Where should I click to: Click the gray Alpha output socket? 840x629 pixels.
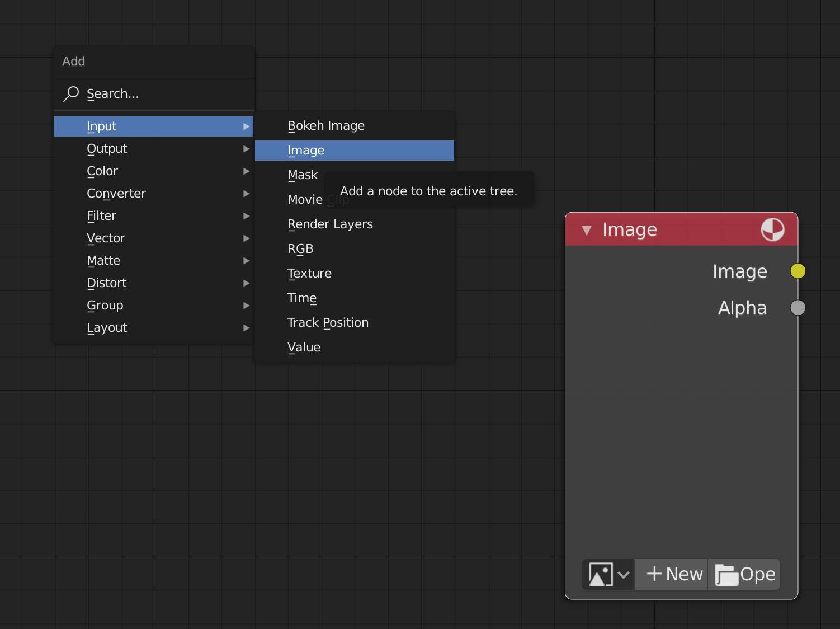(x=798, y=308)
